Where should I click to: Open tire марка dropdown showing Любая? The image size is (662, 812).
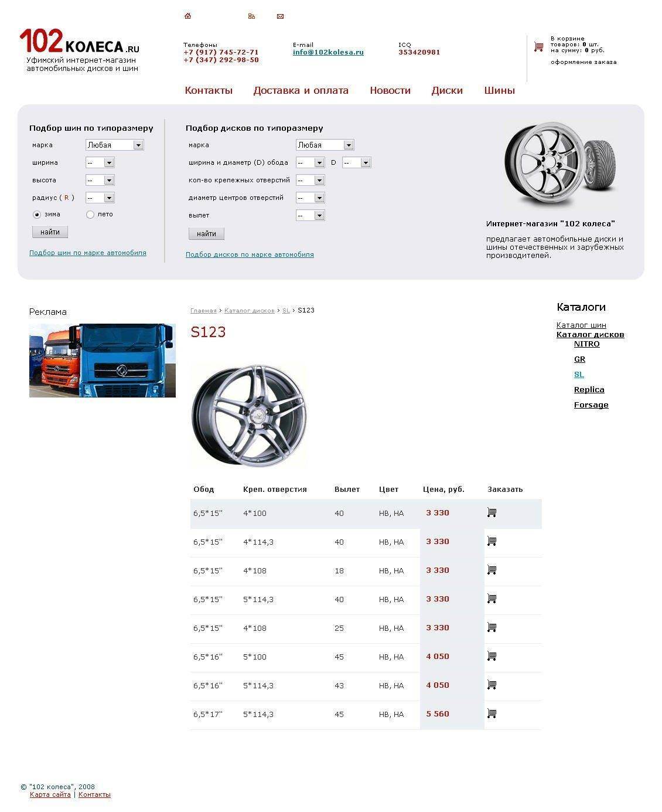[114, 145]
